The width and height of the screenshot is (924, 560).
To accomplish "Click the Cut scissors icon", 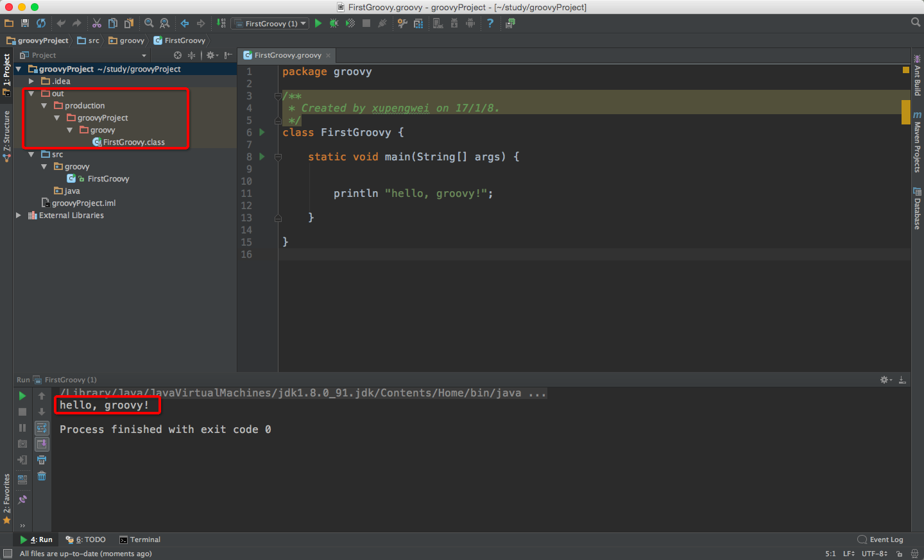I will pyautogui.click(x=97, y=23).
